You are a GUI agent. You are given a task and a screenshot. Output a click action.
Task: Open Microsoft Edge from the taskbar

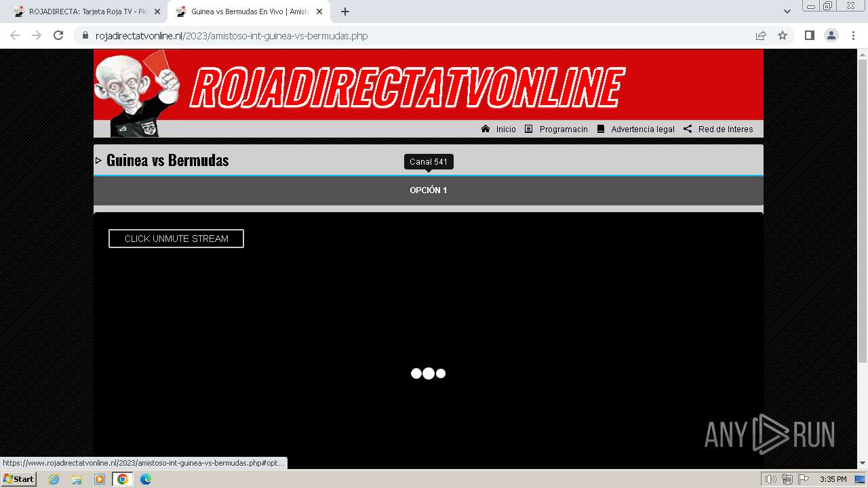(145, 479)
